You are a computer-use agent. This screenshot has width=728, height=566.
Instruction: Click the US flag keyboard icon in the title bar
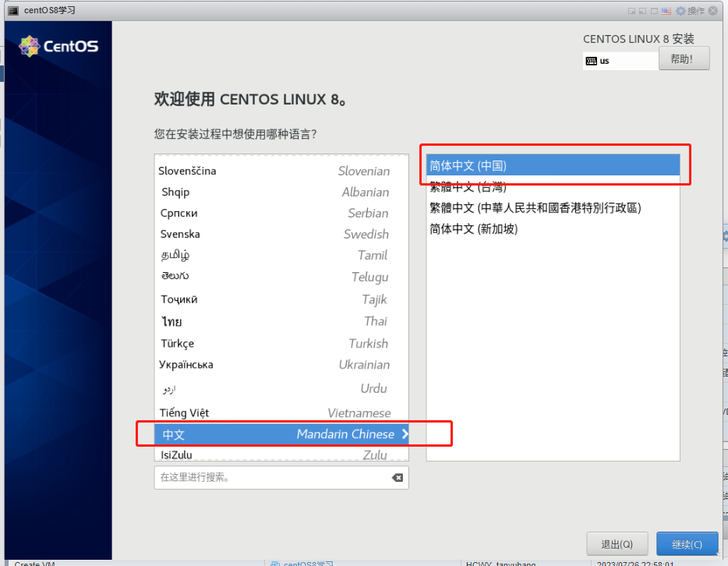666,11
